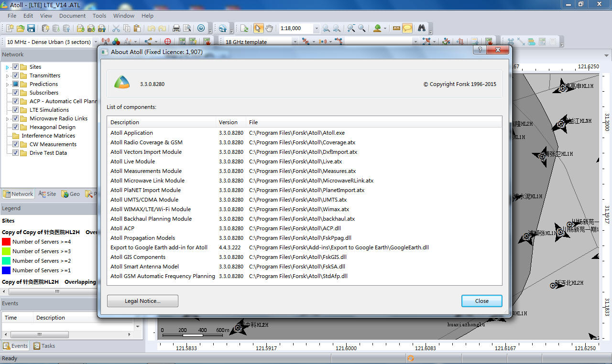Viewport: 612px width, 364px height.
Task: Expand the Sites tree node
Action: click(x=7, y=67)
